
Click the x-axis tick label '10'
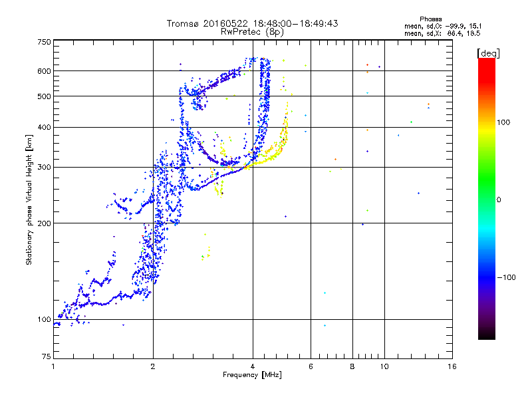[x=384, y=366]
